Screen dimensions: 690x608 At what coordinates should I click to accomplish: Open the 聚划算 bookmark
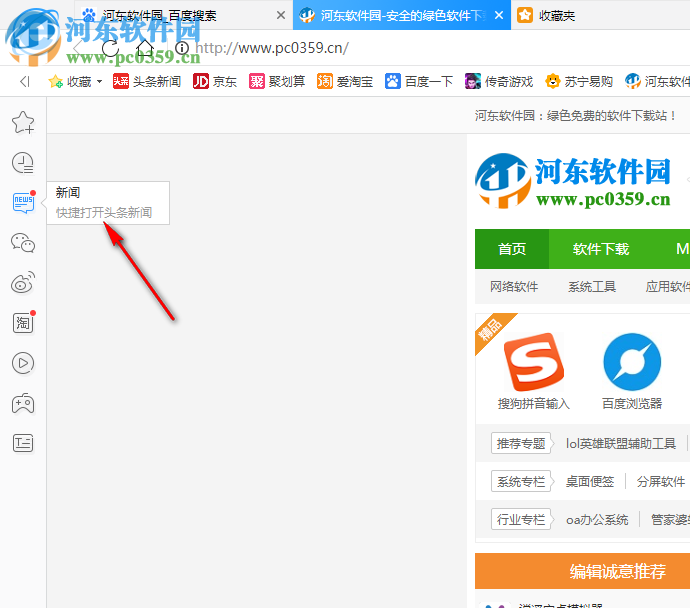click(x=277, y=81)
